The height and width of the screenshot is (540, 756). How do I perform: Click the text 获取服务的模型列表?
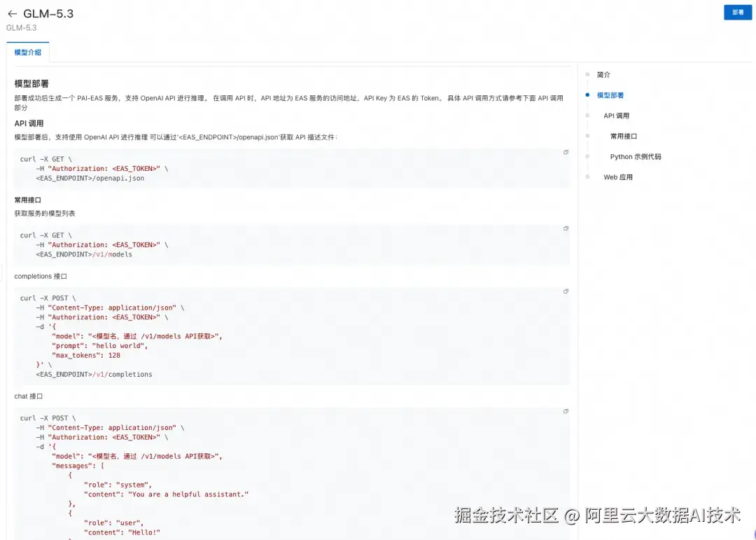(x=45, y=214)
